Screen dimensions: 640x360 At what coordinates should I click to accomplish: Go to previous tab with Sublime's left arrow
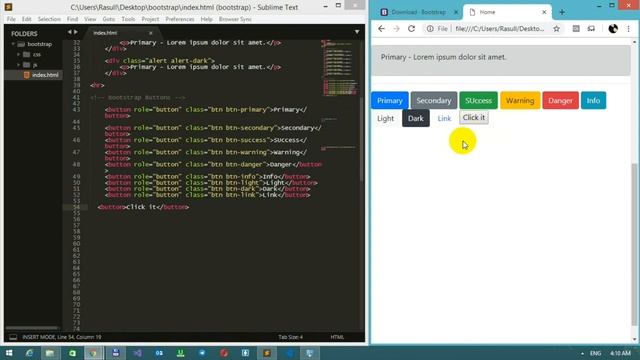(69, 32)
